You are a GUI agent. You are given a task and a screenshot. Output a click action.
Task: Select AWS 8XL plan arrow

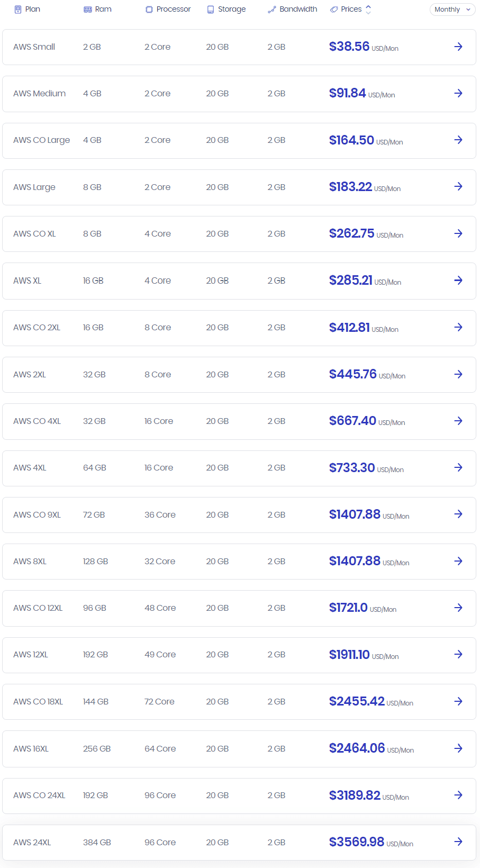(458, 561)
